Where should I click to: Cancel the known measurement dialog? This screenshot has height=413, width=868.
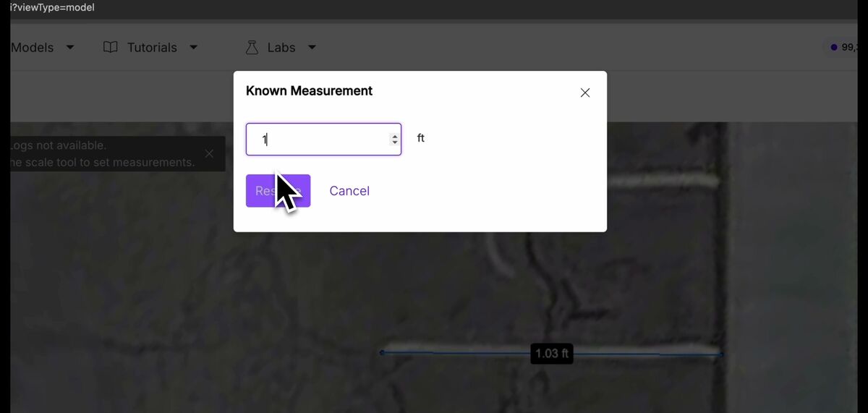tap(349, 191)
